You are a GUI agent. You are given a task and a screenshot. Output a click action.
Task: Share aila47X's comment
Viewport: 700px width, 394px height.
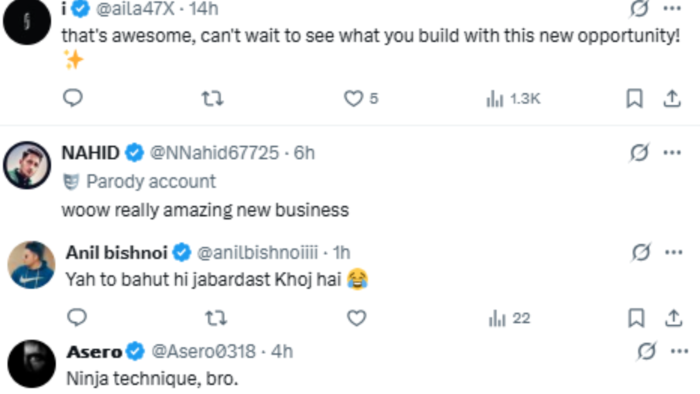click(672, 98)
